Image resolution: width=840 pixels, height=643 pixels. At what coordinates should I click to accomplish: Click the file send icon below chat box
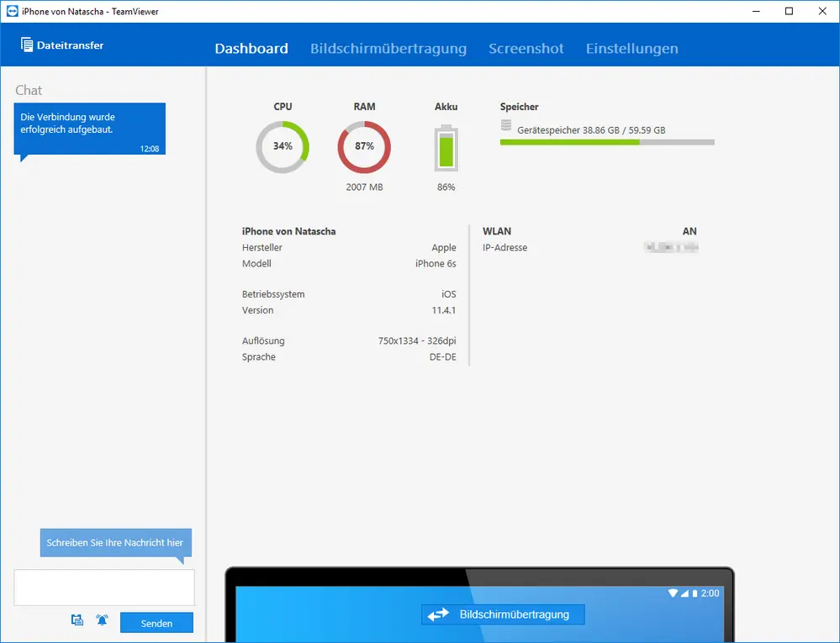coord(77,620)
